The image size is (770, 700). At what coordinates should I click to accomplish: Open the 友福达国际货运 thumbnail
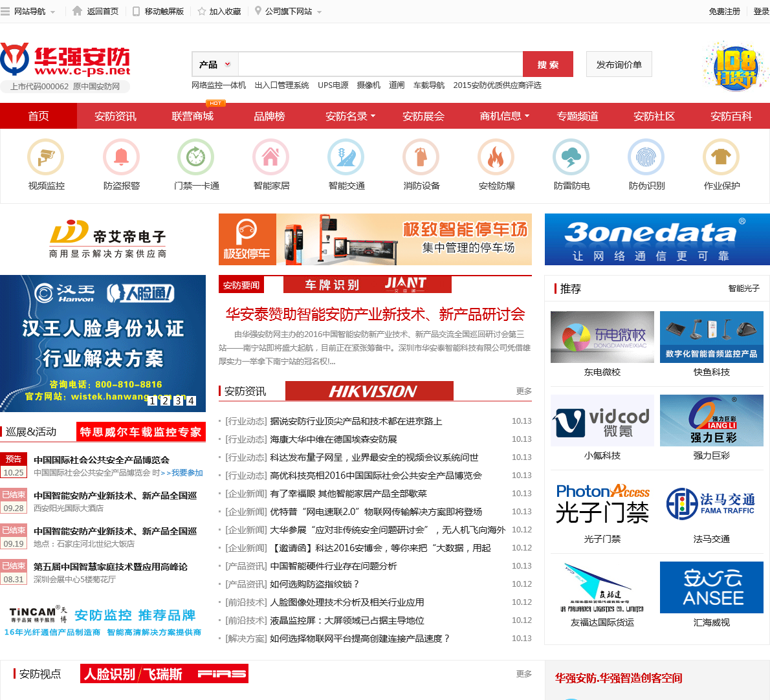click(602, 587)
